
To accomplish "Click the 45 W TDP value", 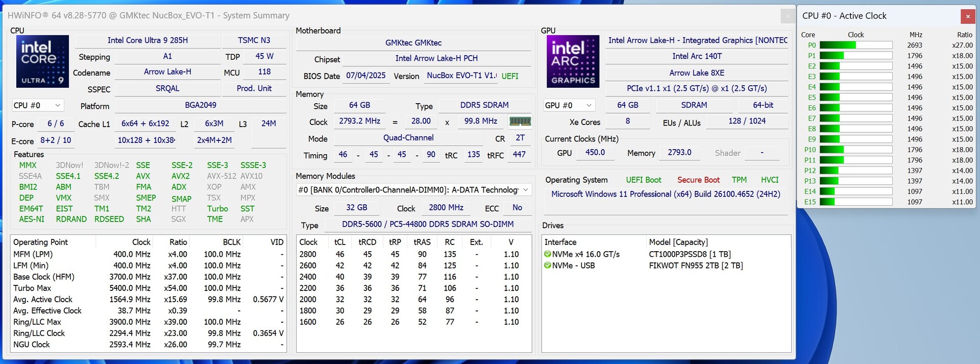I will click(x=264, y=56).
